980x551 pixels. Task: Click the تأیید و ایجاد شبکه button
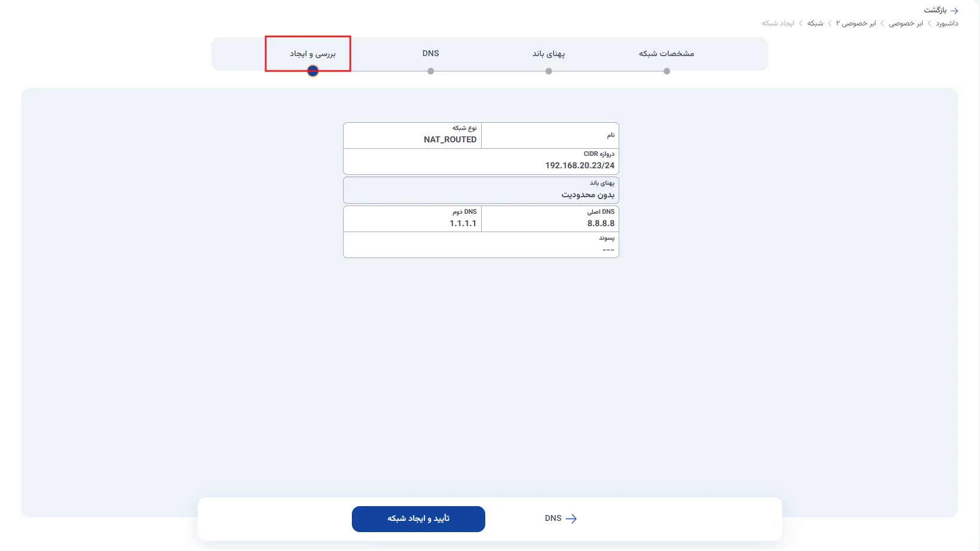click(x=419, y=519)
